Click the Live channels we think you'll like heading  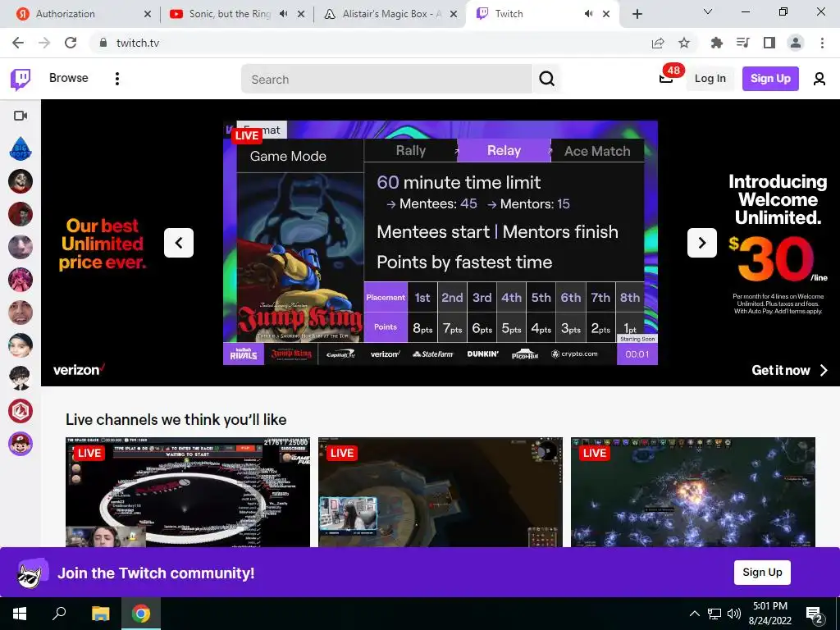pyautogui.click(x=176, y=419)
